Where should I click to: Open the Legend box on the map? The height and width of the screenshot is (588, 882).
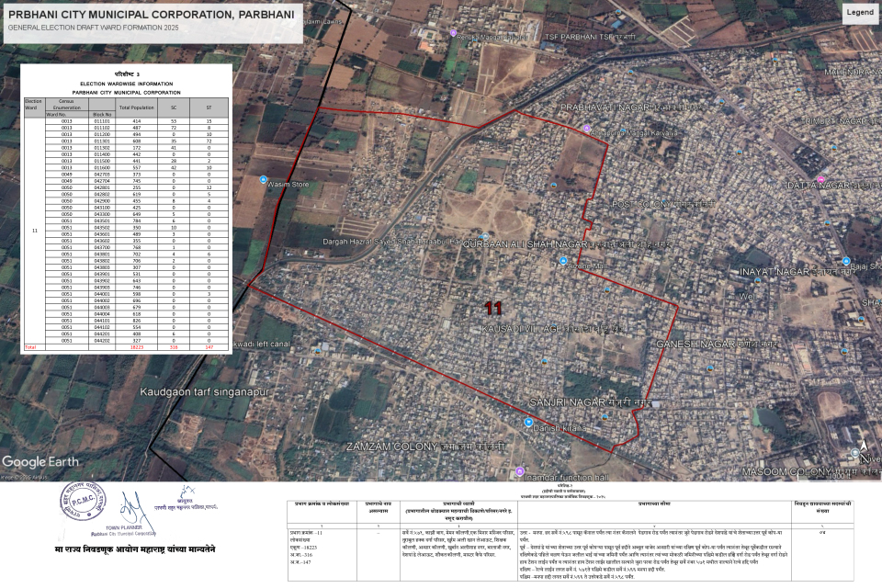[x=860, y=12]
